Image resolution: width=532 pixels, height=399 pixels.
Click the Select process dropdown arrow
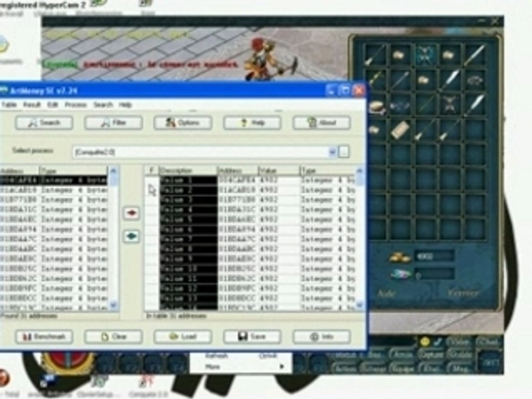[x=332, y=152]
